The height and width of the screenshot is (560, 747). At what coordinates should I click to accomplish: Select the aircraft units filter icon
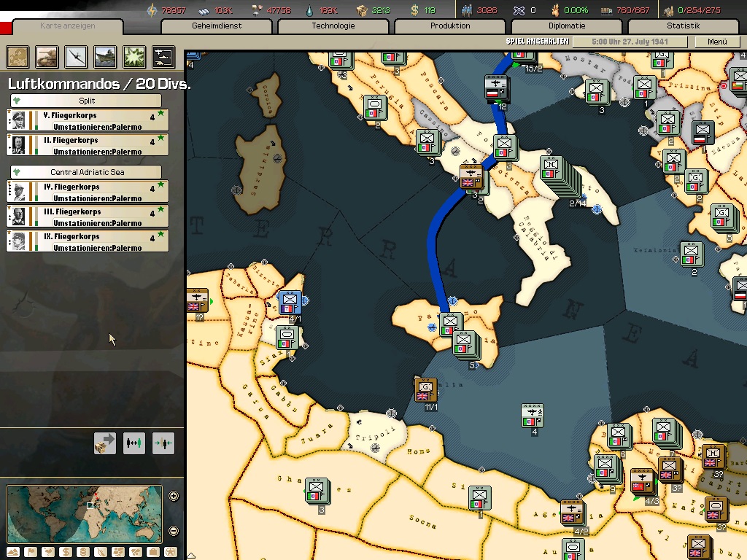click(x=76, y=57)
